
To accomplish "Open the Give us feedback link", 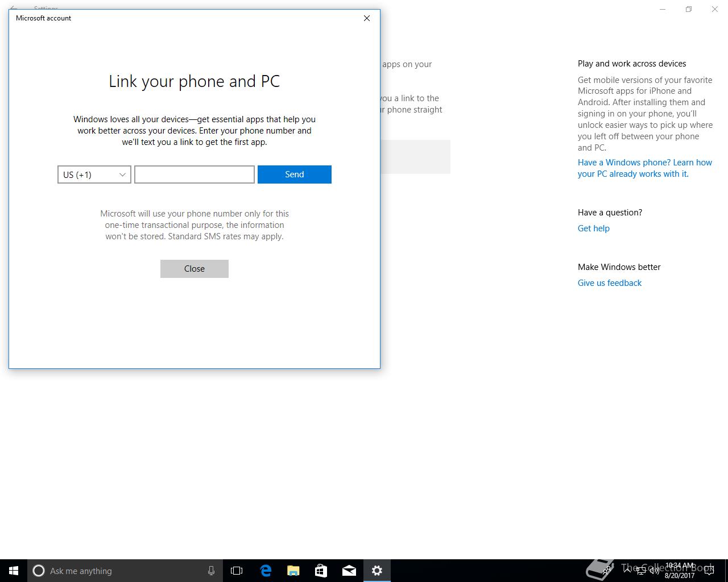I will (610, 283).
